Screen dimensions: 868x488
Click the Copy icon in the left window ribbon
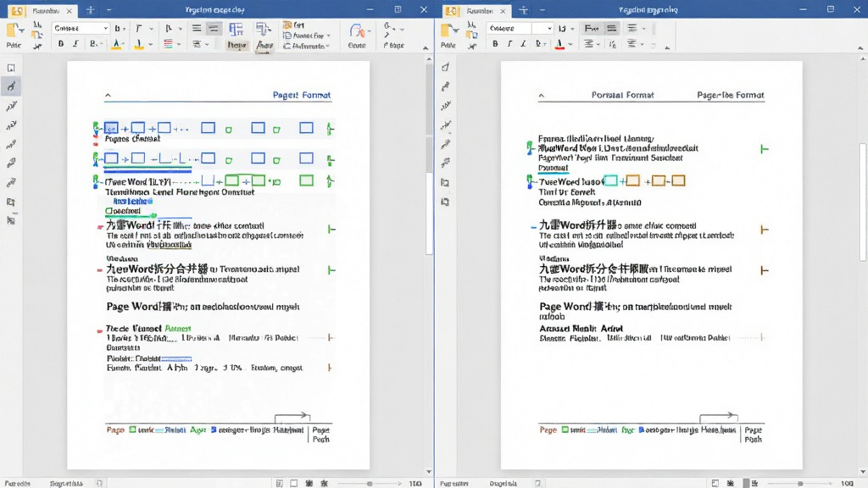coord(37,36)
